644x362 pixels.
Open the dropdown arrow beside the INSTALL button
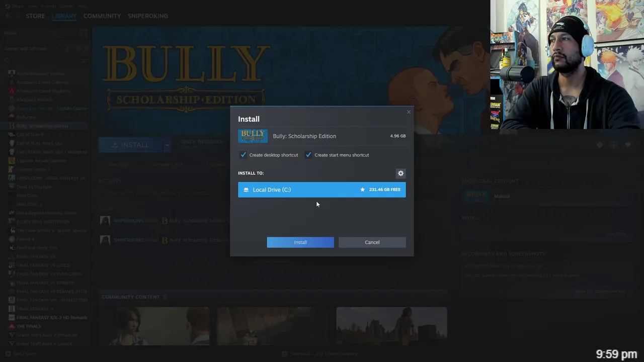click(x=167, y=145)
